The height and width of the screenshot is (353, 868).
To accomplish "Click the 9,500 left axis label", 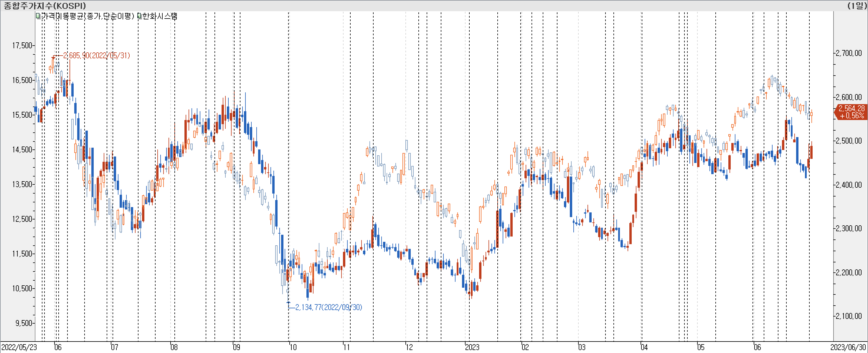I will tap(24, 323).
